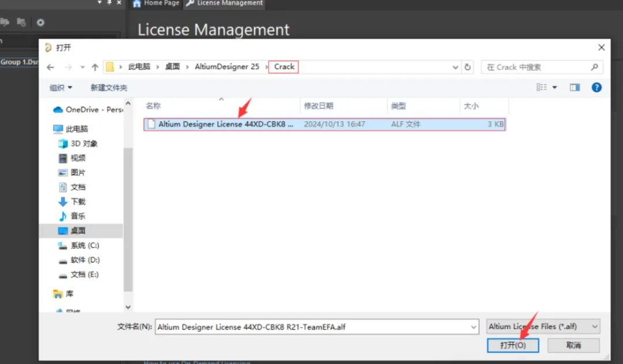Sort by 大小 column header
This screenshot has height=364, width=623.
[x=471, y=106]
